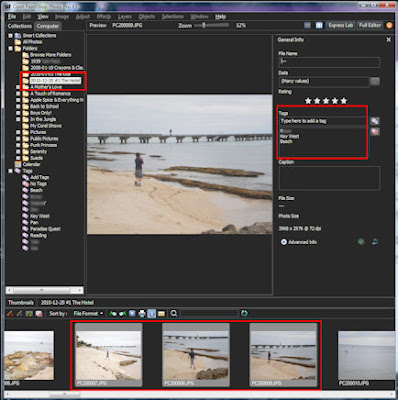Set rating to first star

tap(308, 100)
